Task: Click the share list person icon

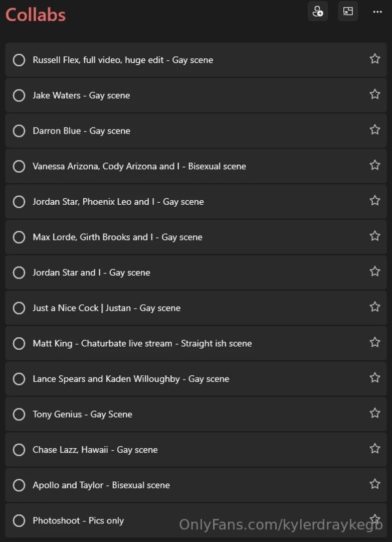Action: pyautogui.click(x=318, y=12)
